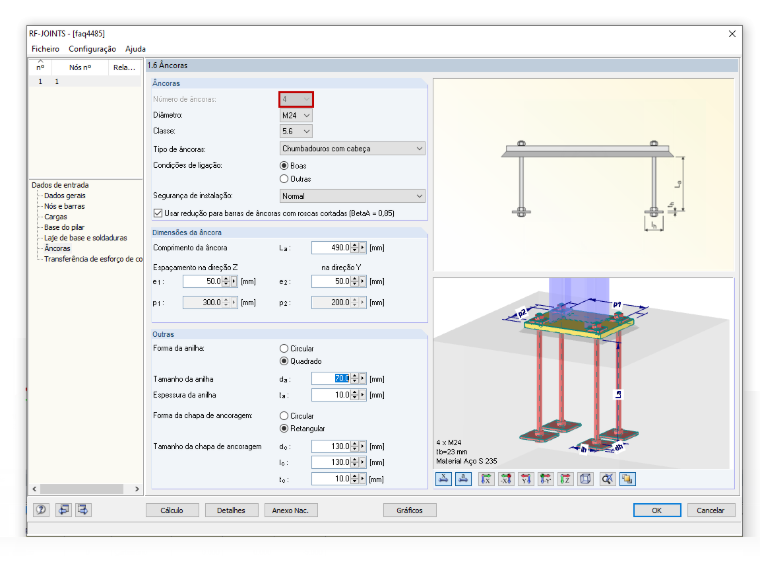Show view in Z direction
Viewport: 760px width, 570px height.
(x=566, y=479)
